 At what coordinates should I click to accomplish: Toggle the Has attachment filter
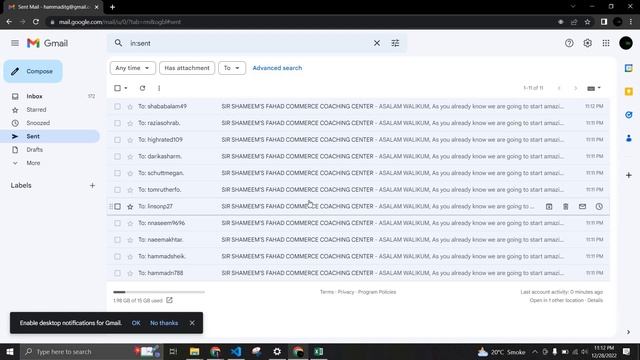(x=187, y=68)
